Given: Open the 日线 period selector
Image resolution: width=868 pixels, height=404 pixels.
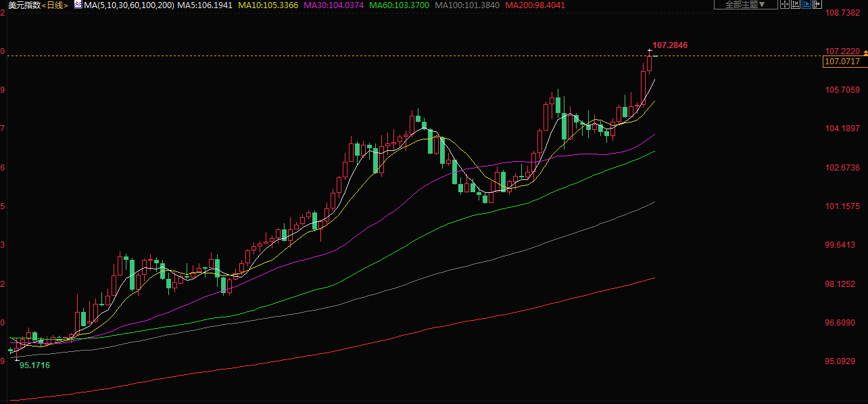Looking at the screenshot, I should coord(55,5).
